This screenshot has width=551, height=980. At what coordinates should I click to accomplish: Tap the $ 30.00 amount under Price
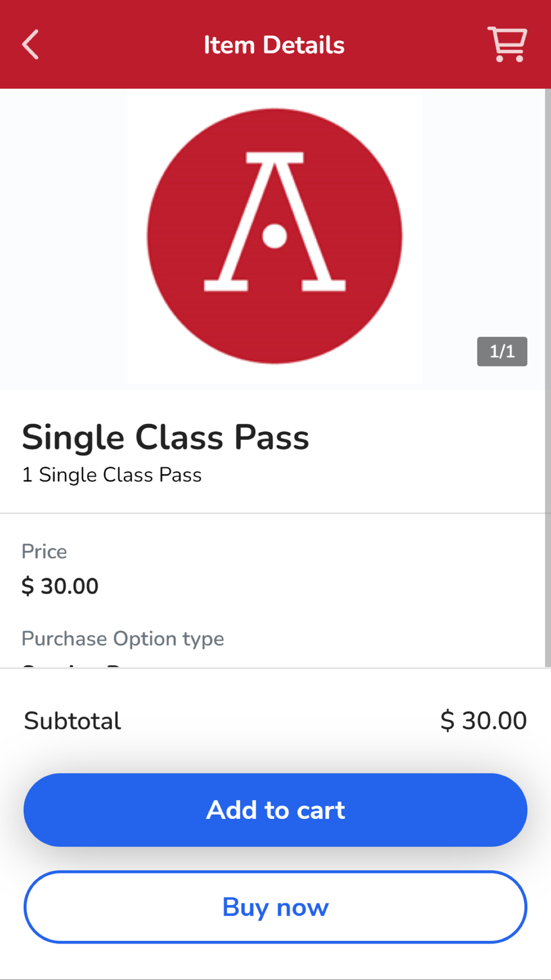60,586
